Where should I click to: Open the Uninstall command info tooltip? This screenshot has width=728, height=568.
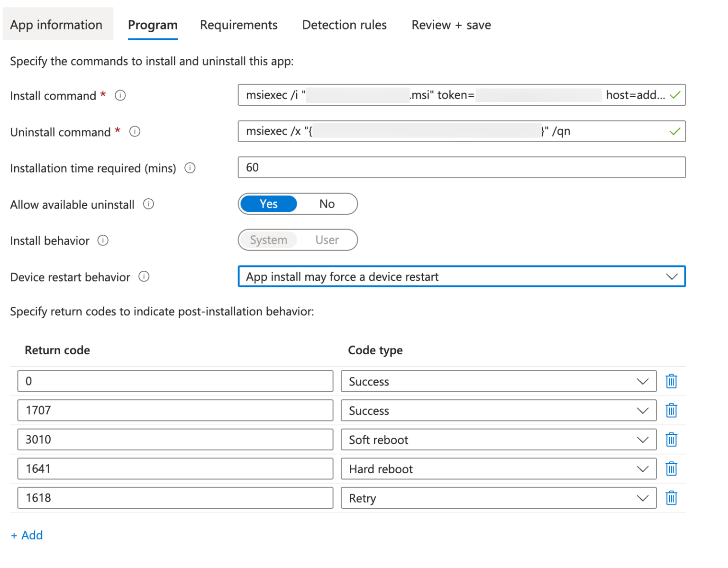pyautogui.click(x=135, y=132)
